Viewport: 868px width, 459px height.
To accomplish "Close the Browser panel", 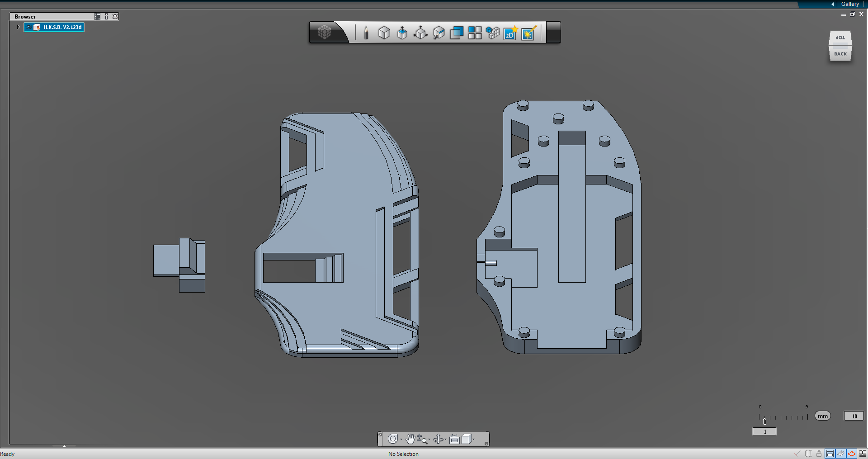I will point(115,16).
